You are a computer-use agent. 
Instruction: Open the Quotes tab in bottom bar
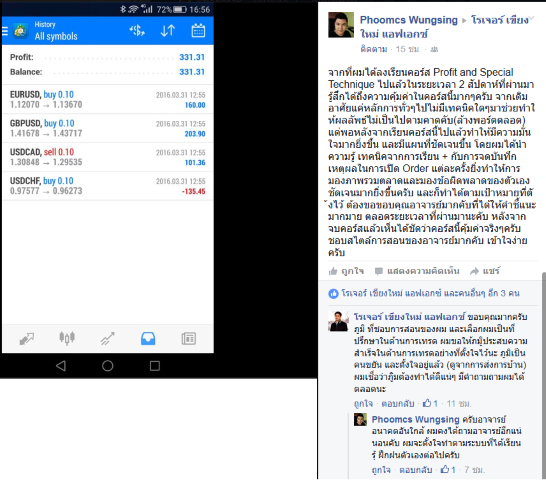click(26, 338)
